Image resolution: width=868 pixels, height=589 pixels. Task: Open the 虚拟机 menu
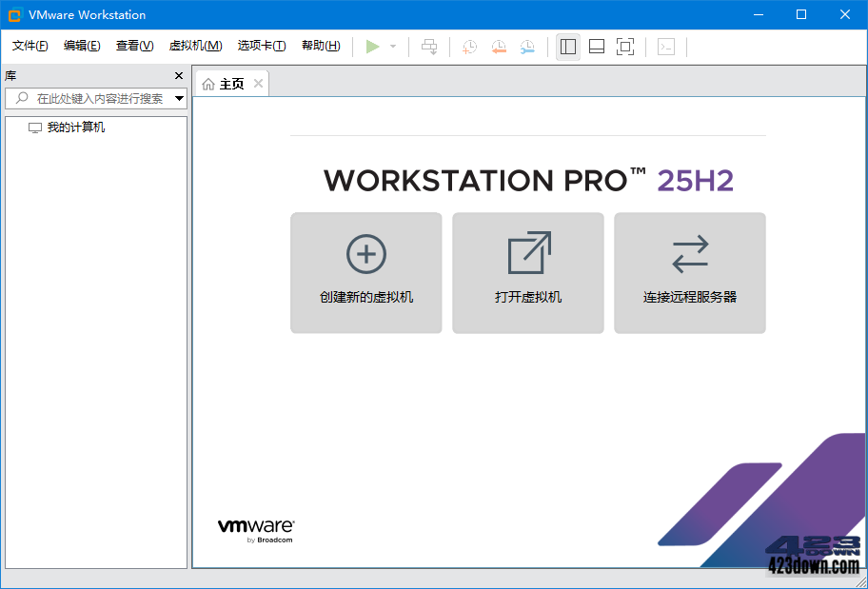194,45
